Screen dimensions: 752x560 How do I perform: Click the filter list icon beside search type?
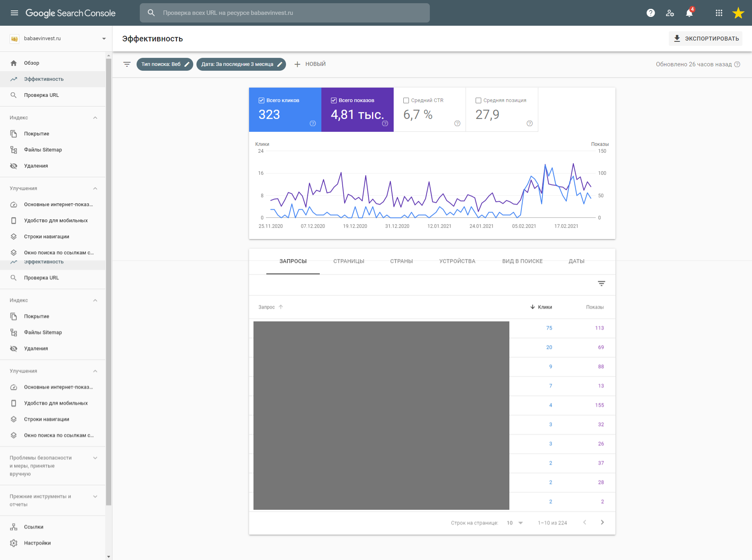click(127, 64)
